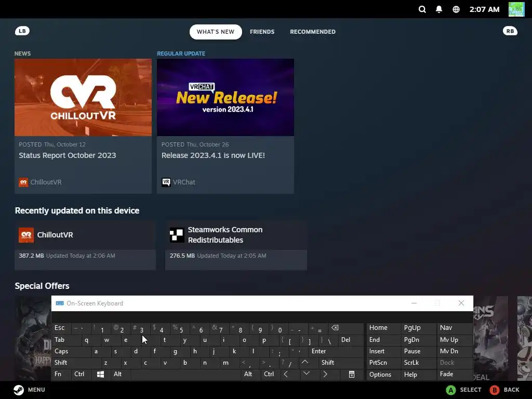
Task: Tap the Home key
Action: 384,328
